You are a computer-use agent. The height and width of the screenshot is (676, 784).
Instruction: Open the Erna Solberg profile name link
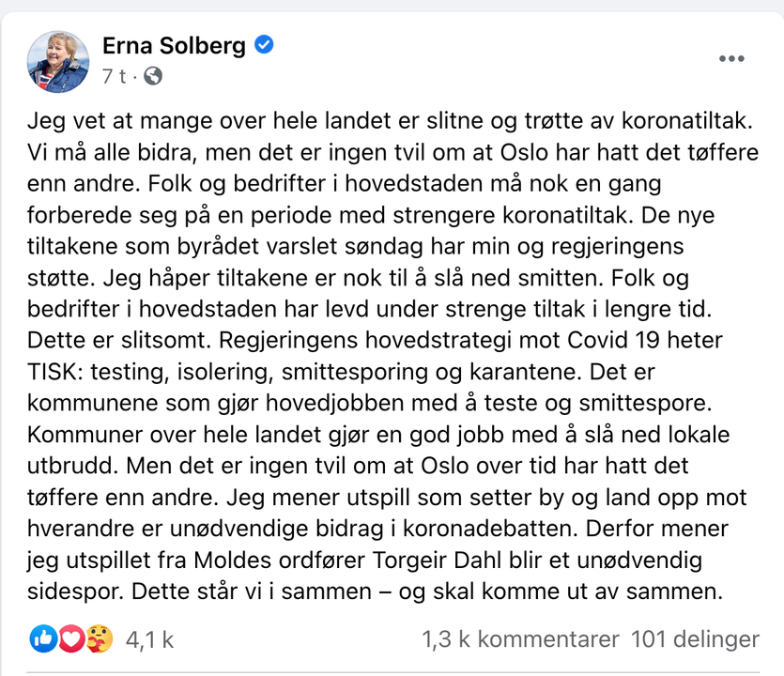pyautogui.click(x=174, y=45)
